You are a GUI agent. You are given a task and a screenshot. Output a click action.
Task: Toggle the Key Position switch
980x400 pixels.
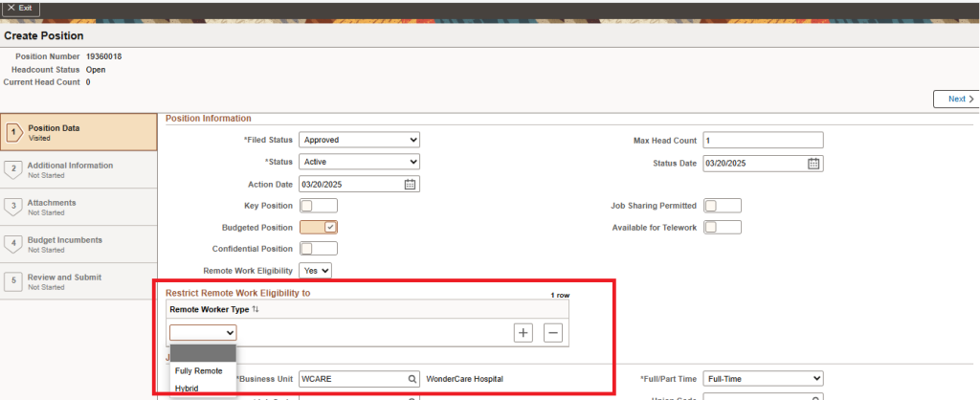318,206
